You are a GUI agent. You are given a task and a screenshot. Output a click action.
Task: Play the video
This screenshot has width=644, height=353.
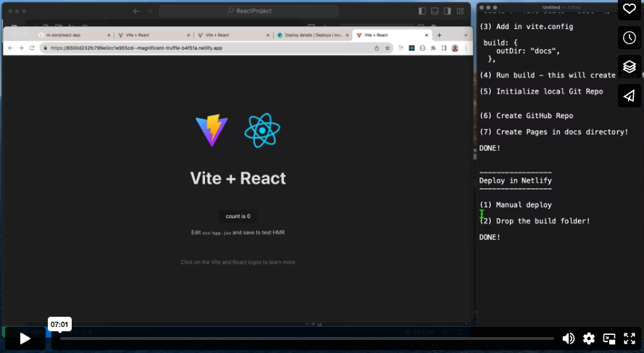25,339
